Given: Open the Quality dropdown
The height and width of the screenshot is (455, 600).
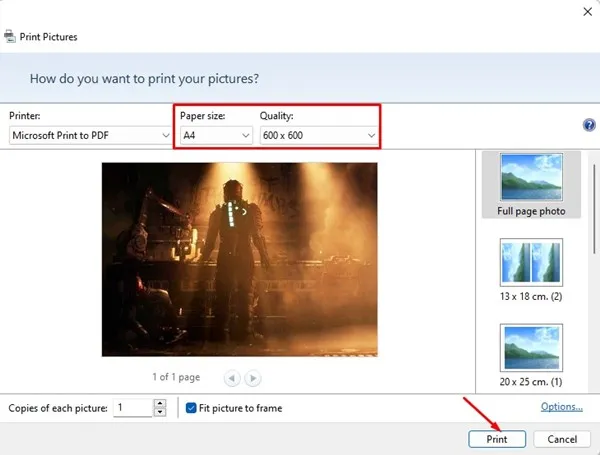Looking at the screenshot, I should click(x=318, y=135).
